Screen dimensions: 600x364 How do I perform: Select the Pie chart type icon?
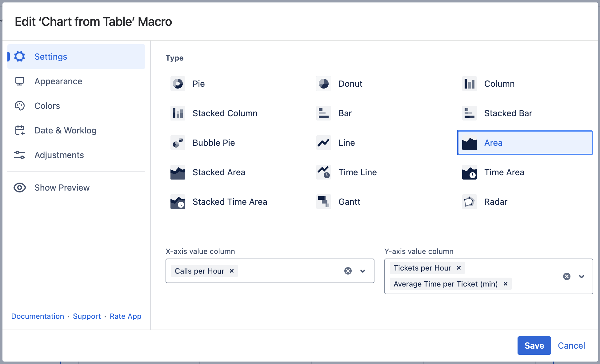[178, 84]
